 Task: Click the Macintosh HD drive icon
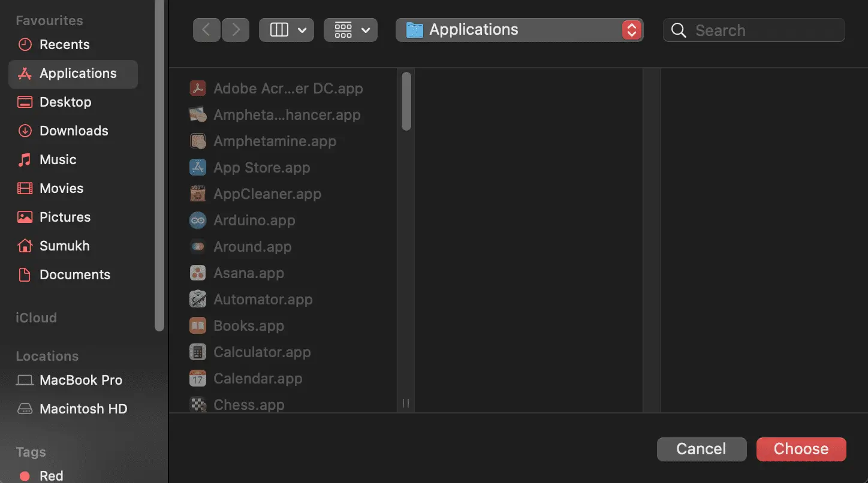click(x=25, y=409)
